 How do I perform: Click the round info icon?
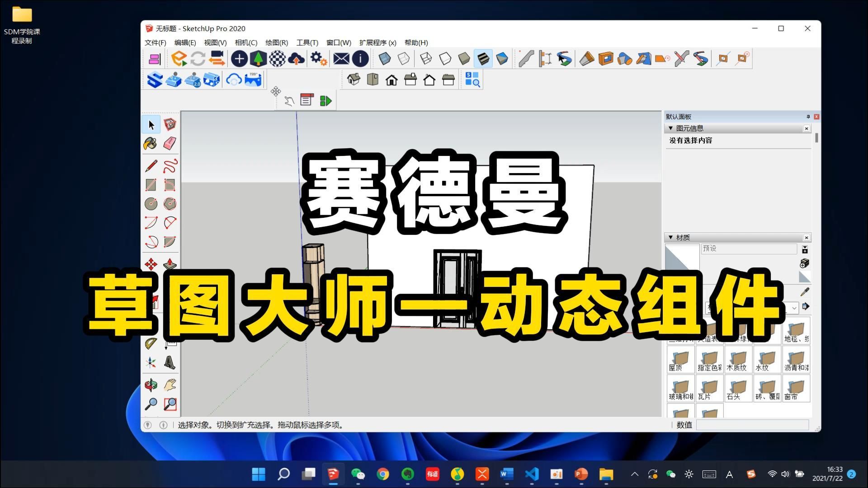(360, 59)
